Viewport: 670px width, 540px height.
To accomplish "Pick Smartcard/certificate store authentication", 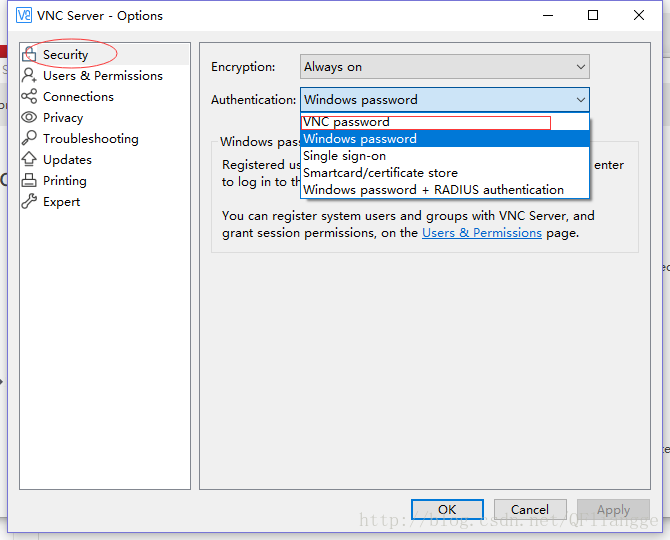I will (444, 173).
